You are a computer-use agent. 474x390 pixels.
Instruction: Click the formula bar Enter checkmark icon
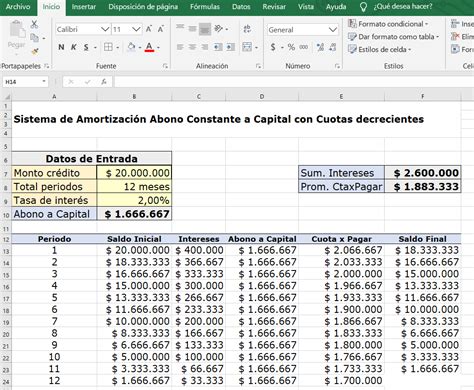pyautogui.click(x=87, y=82)
